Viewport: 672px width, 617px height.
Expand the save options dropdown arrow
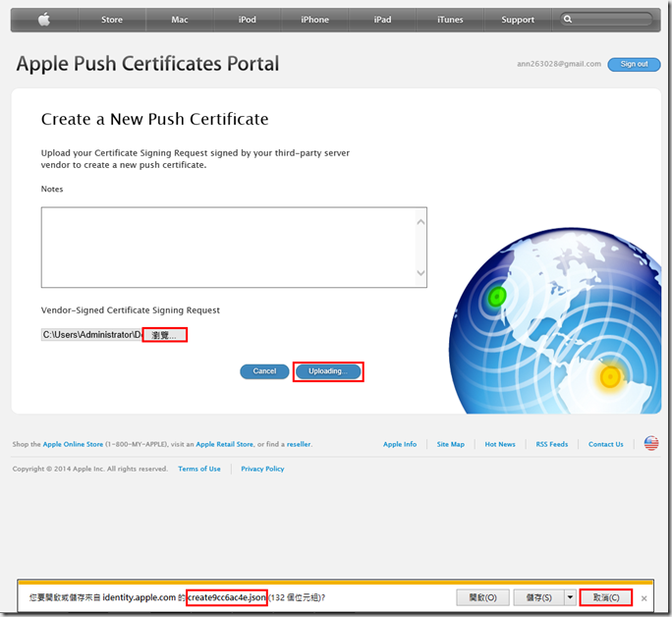click(x=569, y=597)
